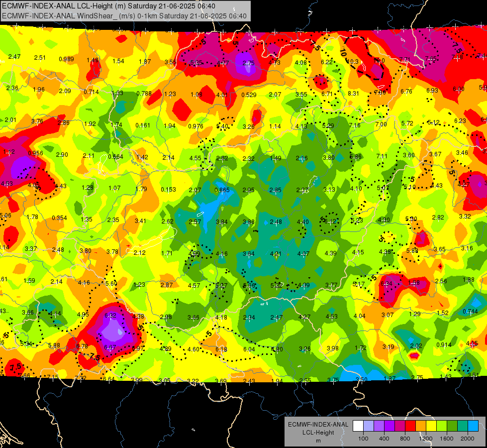Click the 0.914 value on the map
Viewport: 487px width, 448px height.
tap(444, 345)
